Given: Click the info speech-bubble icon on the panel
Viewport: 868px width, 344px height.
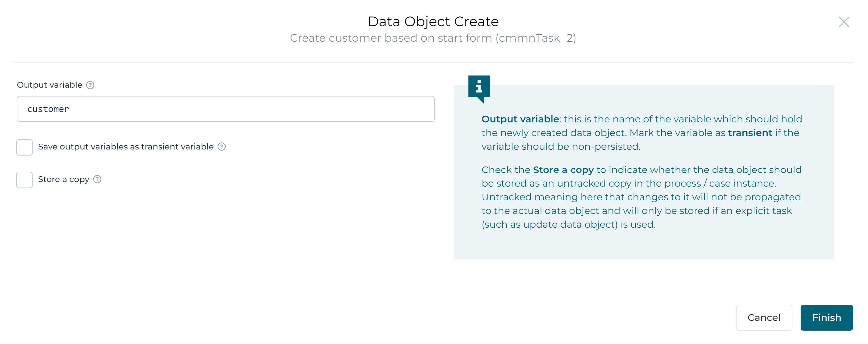Looking at the screenshot, I should tap(479, 88).
